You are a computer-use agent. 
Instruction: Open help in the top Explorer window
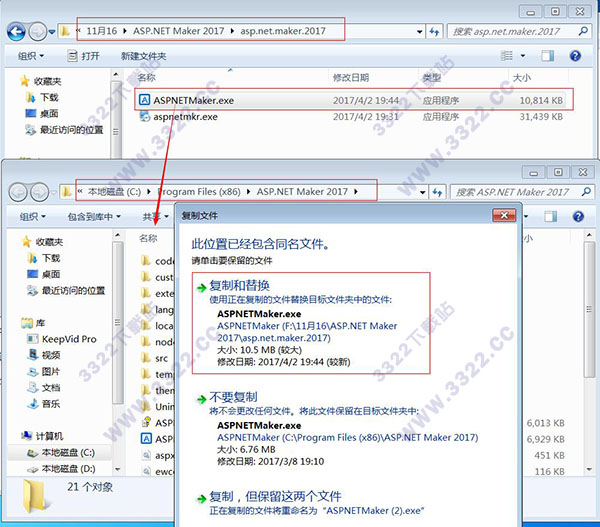click(x=575, y=56)
